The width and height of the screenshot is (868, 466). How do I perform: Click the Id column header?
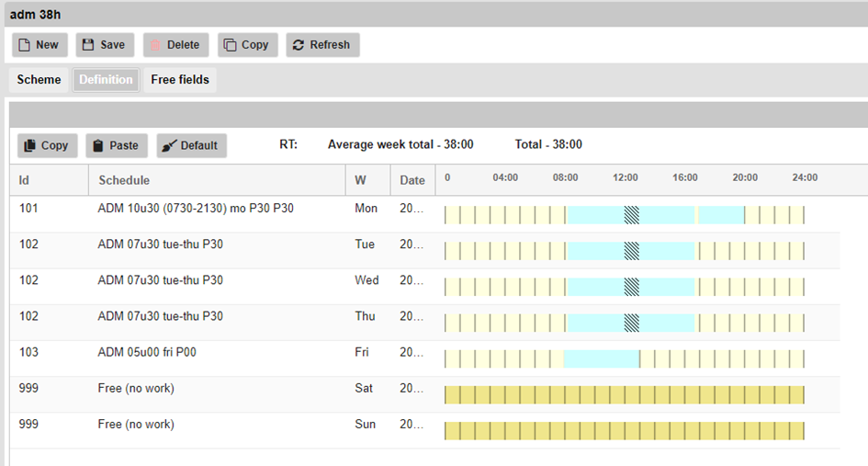point(25,180)
